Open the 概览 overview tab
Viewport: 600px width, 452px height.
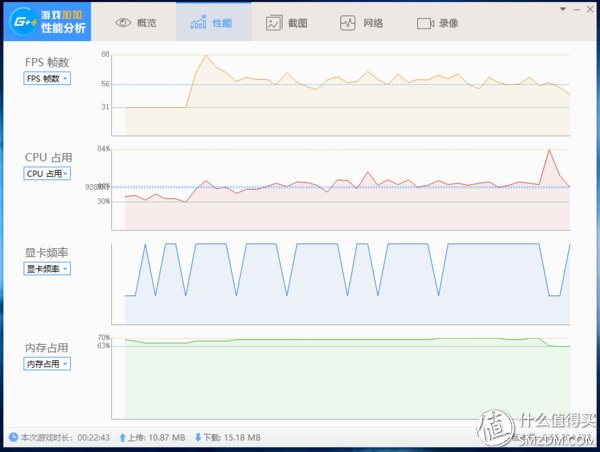[136, 23]
